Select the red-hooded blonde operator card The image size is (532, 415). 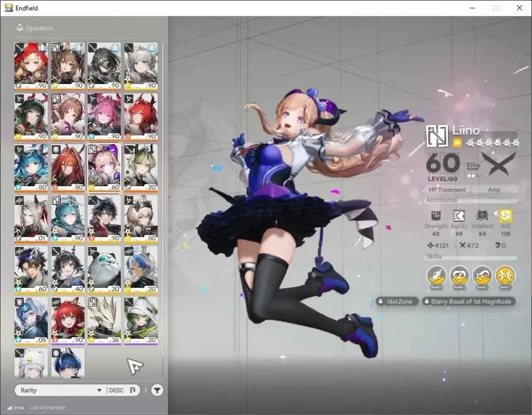tap(31, 66)
